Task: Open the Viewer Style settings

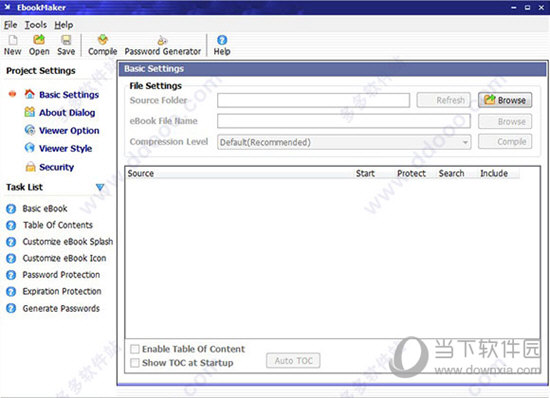Action: (x=65, y=148)
